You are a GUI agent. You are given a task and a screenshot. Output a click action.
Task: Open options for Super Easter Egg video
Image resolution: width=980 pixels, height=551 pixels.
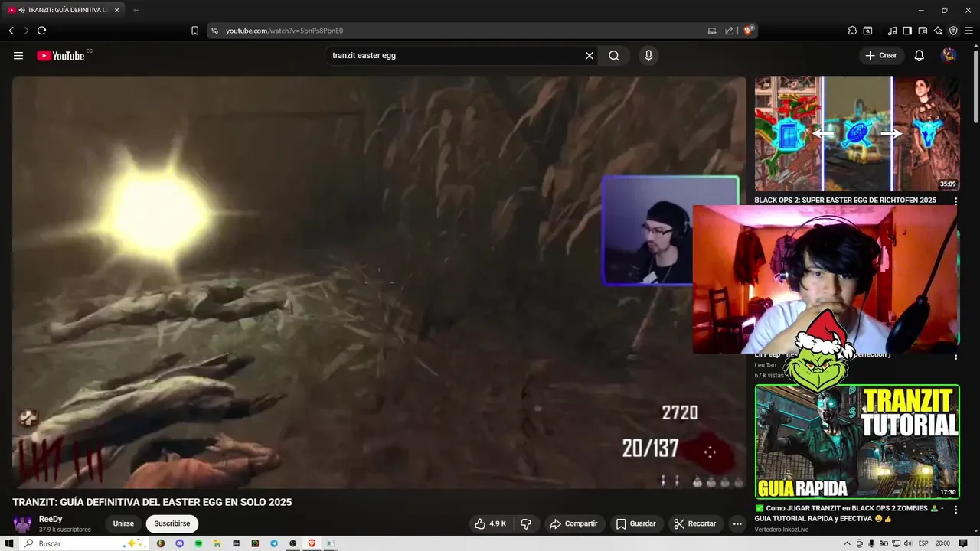pos(955,201)
